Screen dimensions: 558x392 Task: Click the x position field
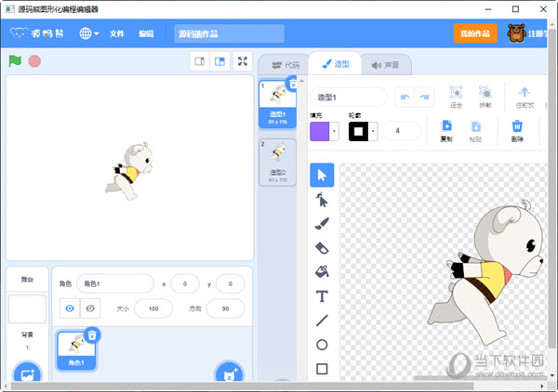coord(185,283)
